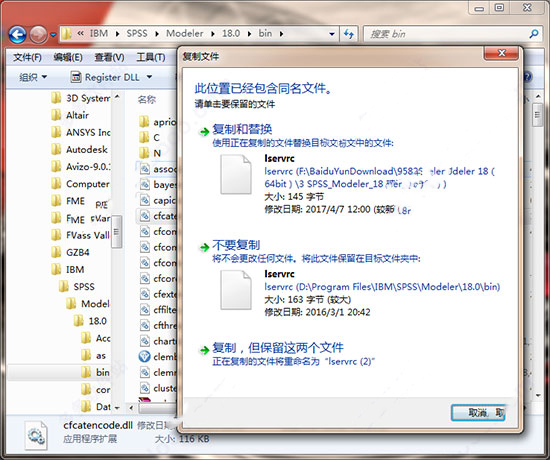This screenshot has height=460, width=550.
Task: Open the 组织 dropdown
Action: (x=33, y=77)
